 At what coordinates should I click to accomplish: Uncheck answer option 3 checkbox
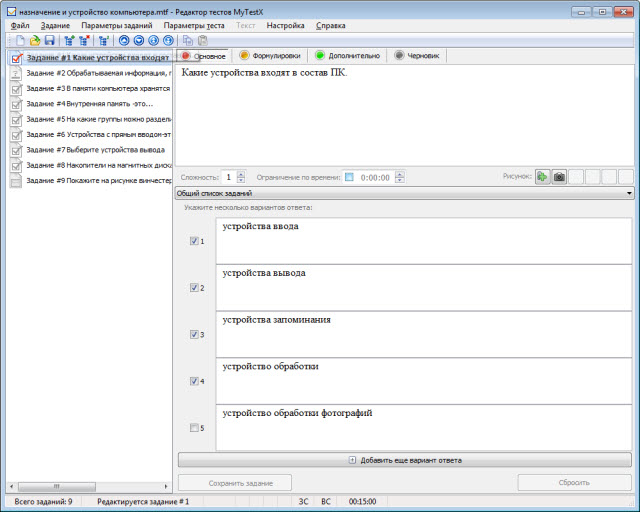coord(194,334)
